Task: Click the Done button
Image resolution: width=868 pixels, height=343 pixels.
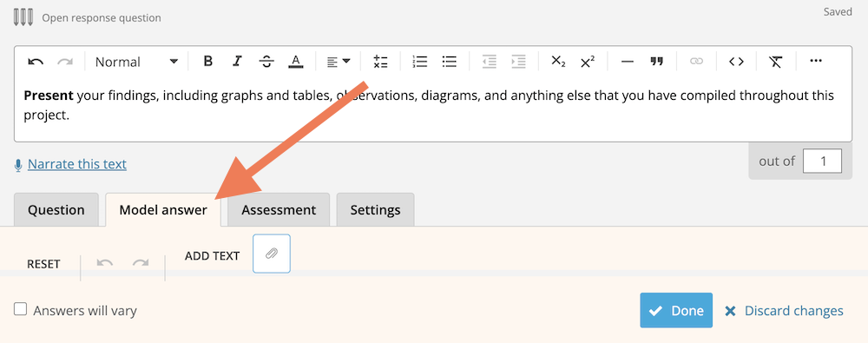Action: point(676,310)
